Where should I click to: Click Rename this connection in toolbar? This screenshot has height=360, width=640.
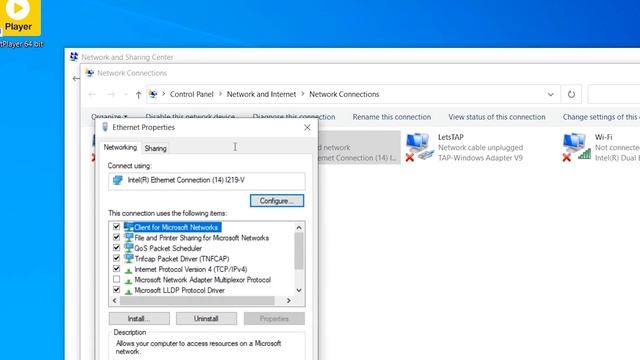tap(392, 117)
